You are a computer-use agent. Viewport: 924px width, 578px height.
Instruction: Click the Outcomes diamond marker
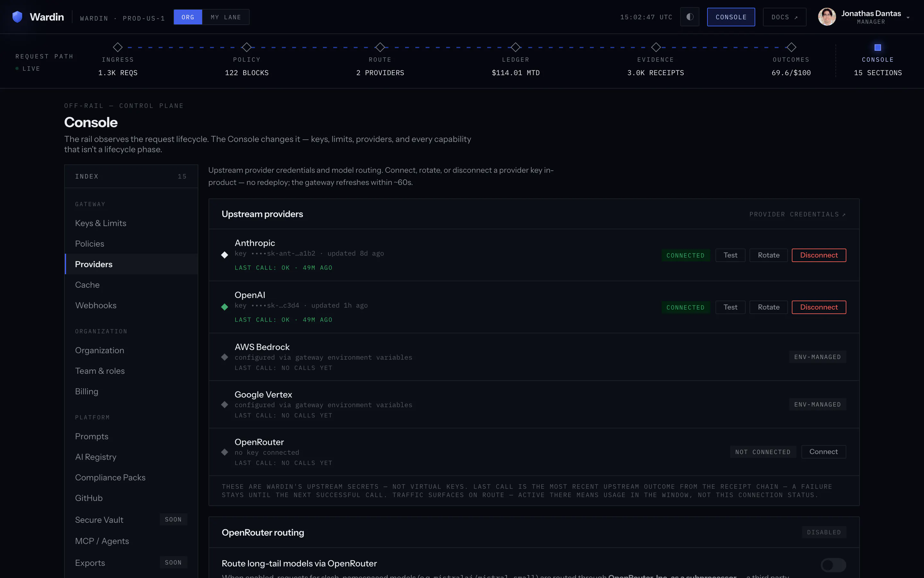[791, 48]
